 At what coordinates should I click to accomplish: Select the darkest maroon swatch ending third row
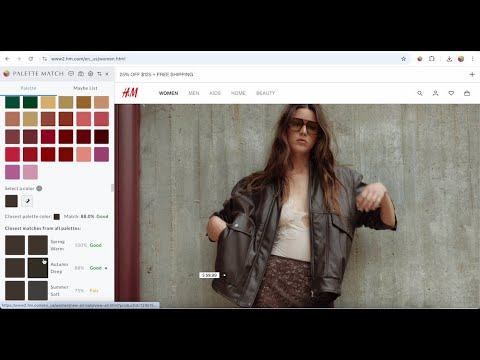[x=101, y=137]
